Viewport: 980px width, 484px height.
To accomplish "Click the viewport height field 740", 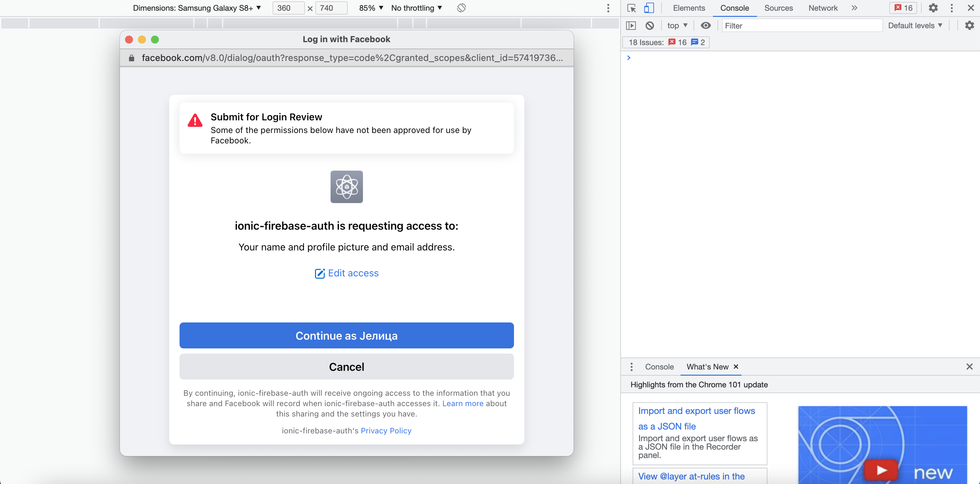I will point(331,8).
